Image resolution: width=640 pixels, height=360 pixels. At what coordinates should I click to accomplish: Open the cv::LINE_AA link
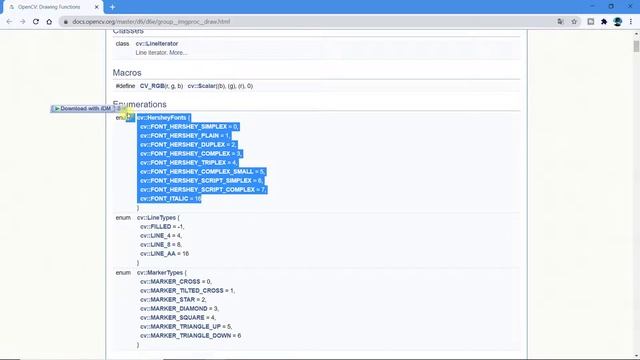158,254
